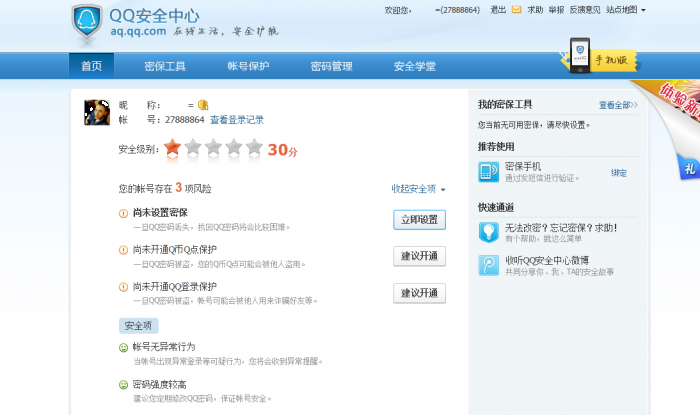Open 查看全部>> in 我的密保工具

coord(618,105)
